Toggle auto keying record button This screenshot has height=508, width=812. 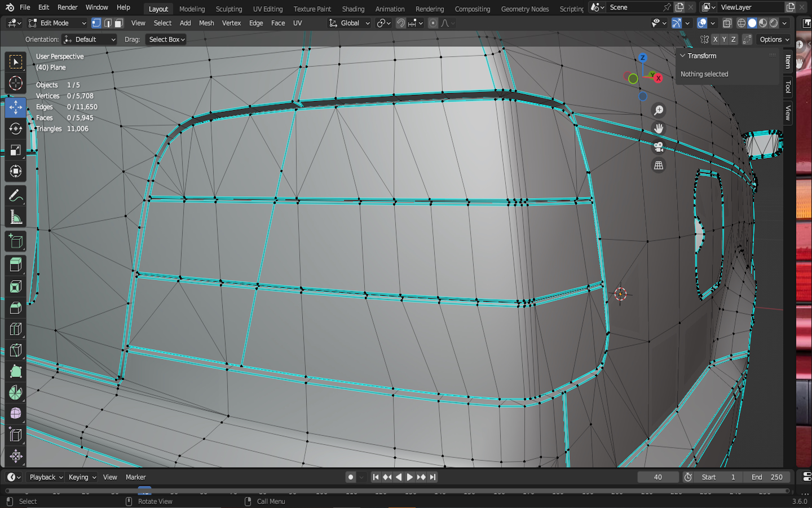click(x=351, y=477)
